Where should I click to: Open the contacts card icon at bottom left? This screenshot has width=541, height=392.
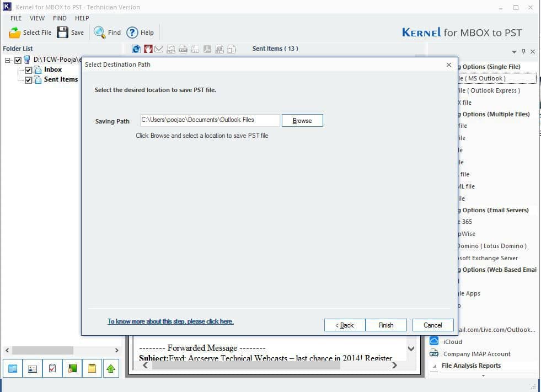33,368
